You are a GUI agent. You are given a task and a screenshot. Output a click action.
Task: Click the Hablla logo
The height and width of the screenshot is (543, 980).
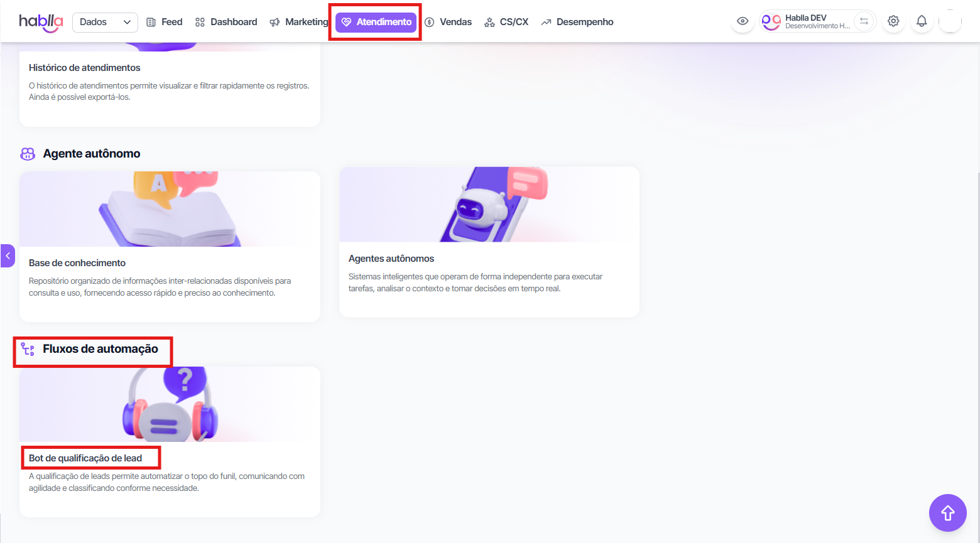41,23
